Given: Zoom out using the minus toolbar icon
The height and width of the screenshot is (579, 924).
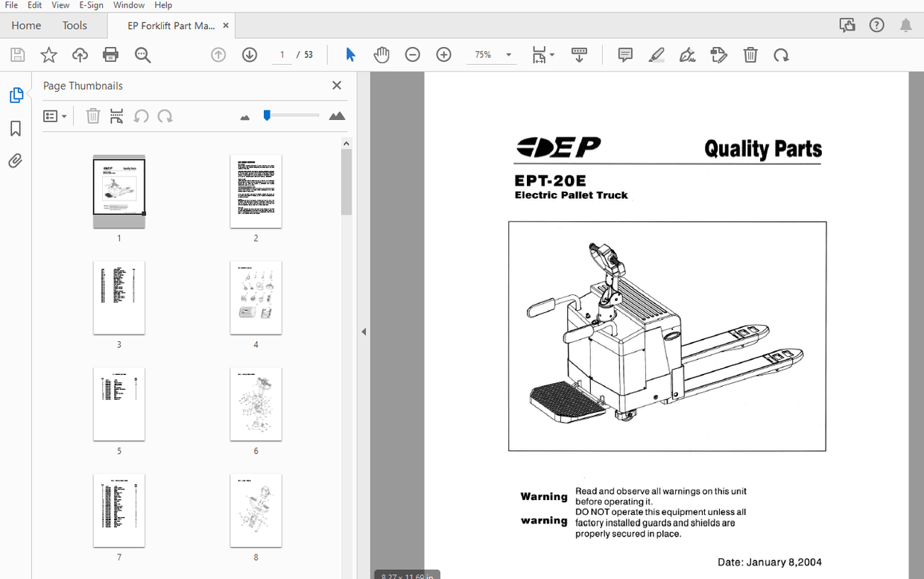Looking at the screenshot, I should click(412, 54).
